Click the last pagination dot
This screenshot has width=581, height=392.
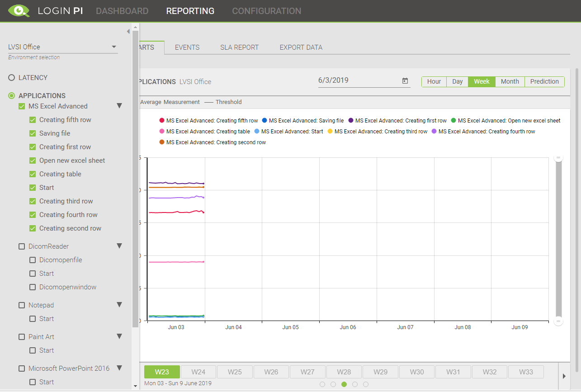[366, 384]
